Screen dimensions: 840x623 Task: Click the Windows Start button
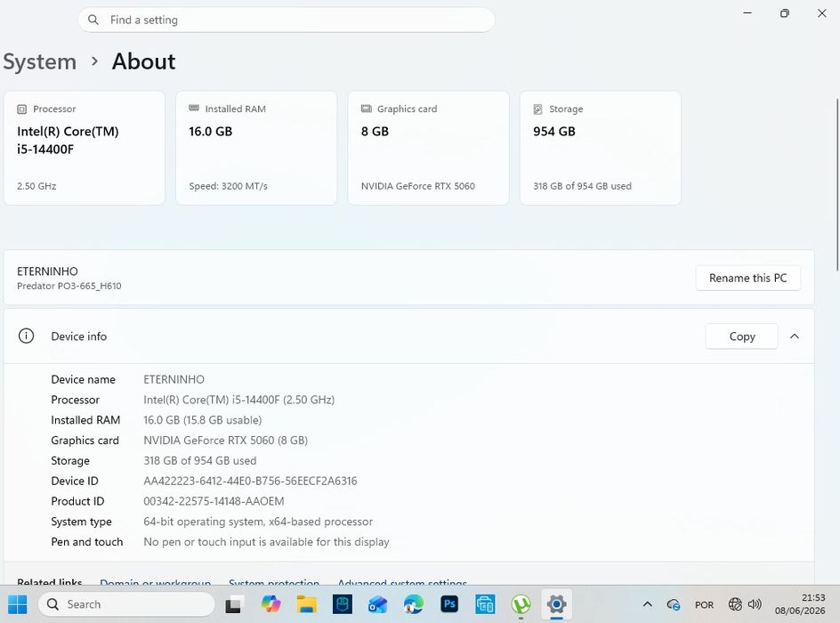17,604
